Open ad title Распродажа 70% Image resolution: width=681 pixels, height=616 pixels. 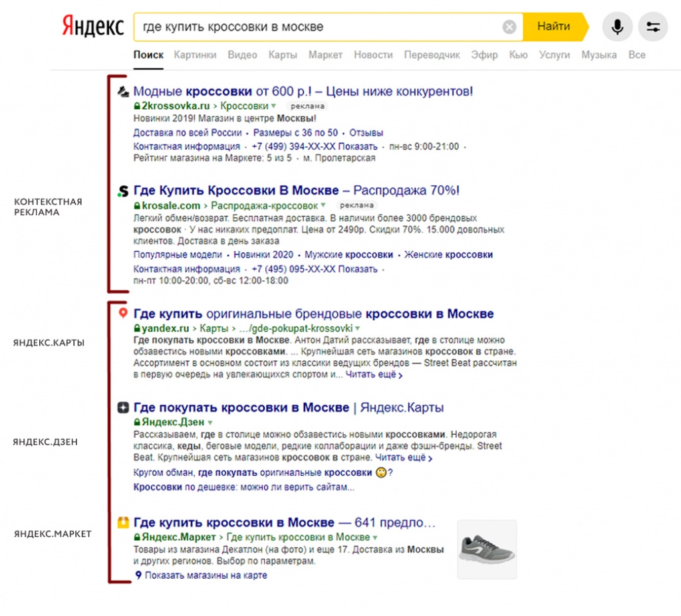pyautogui.click(x=296, y=190)
